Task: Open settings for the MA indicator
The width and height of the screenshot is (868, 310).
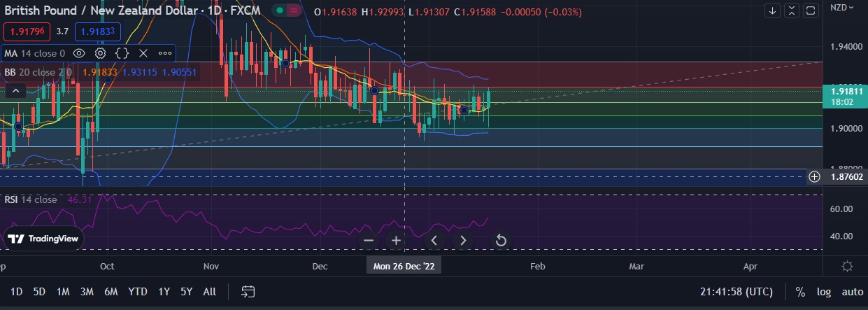Action: click(x=101, y=53)
